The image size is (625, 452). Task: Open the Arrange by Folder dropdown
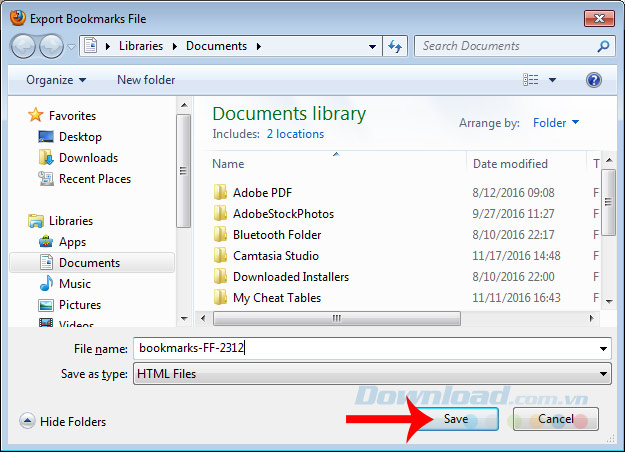pos(556,123)
